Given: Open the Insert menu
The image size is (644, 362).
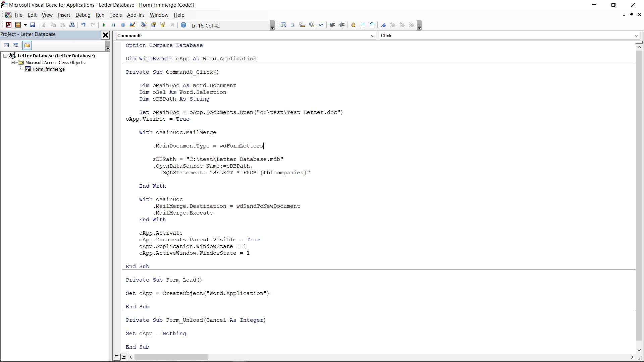Looking at the screenshot, I should (x=64, y=15).
